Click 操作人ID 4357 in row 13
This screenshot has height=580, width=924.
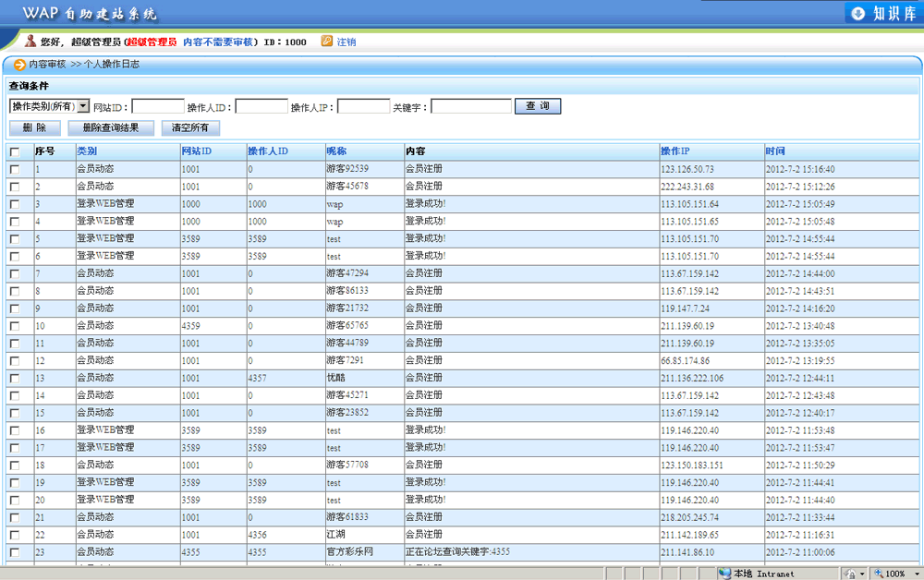(x=258, y=378)
